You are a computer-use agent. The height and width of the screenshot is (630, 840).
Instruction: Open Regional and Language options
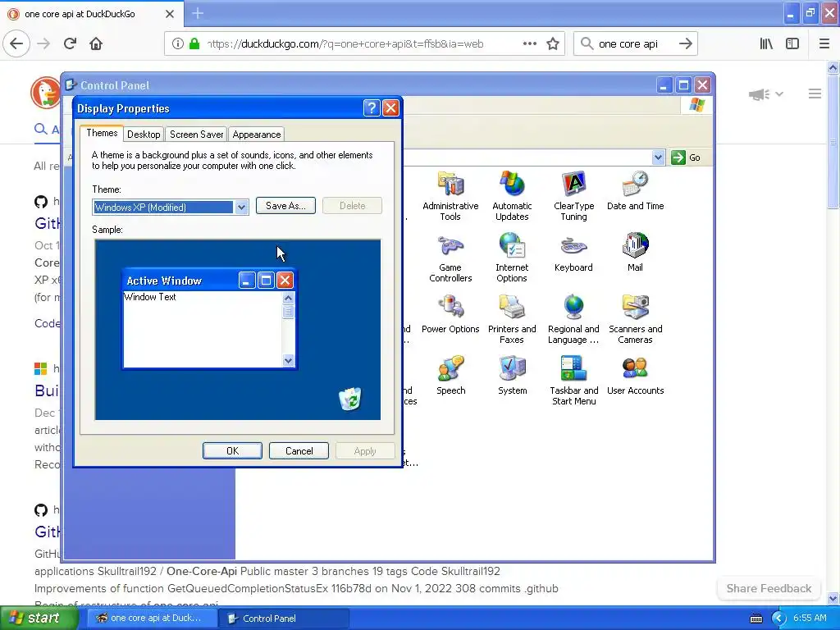pyautogui.click(x=573, y=319)
